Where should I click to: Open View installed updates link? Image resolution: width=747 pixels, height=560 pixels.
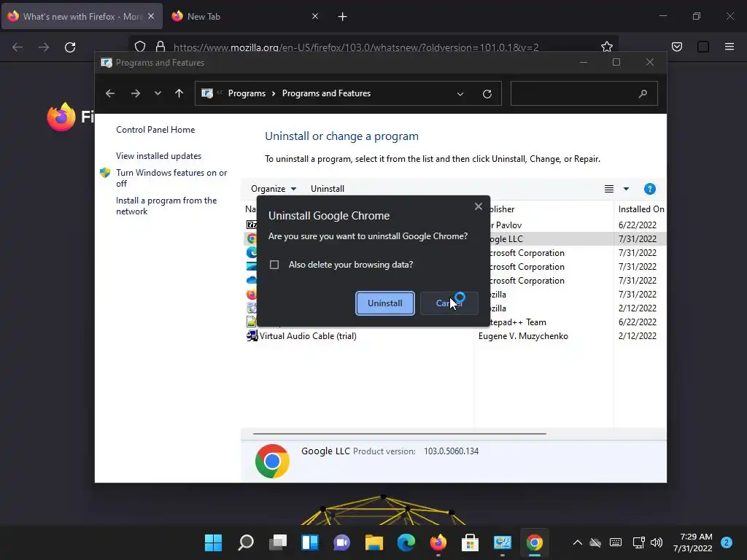click(x=158, y=156)
